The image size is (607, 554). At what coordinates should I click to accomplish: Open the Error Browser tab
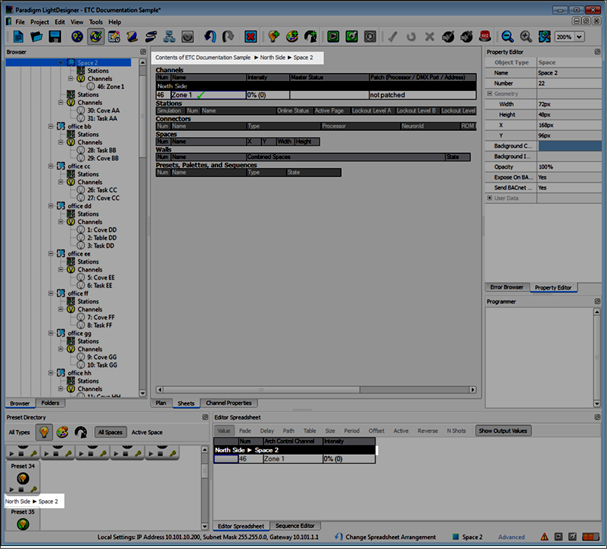click(x=507, y=287)
